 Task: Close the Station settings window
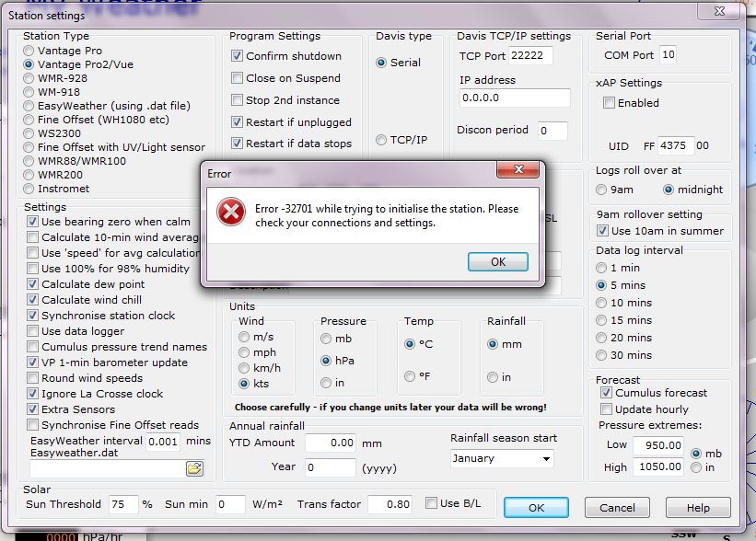coord(734,11)
